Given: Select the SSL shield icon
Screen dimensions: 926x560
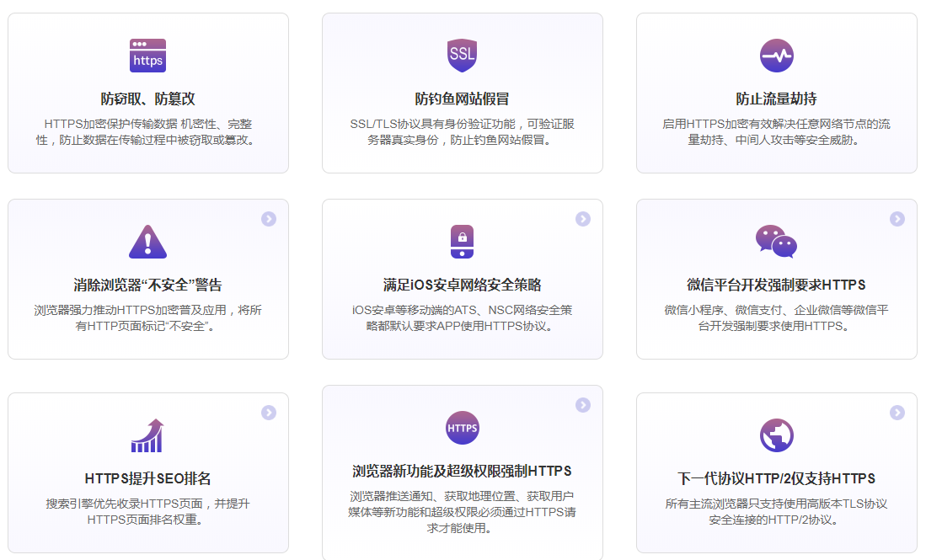Looking at the screenshot, I should pyautogui.click(x=462, y=54).
